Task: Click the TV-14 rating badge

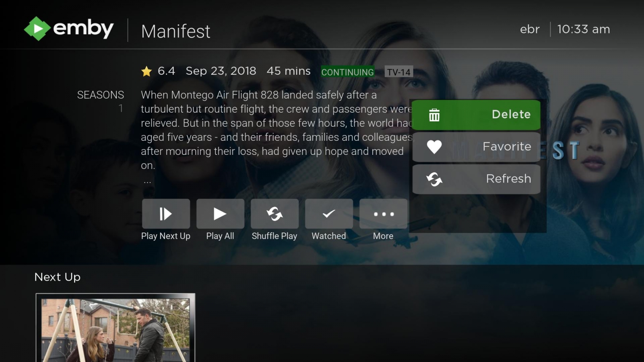Action: point(398,72)
